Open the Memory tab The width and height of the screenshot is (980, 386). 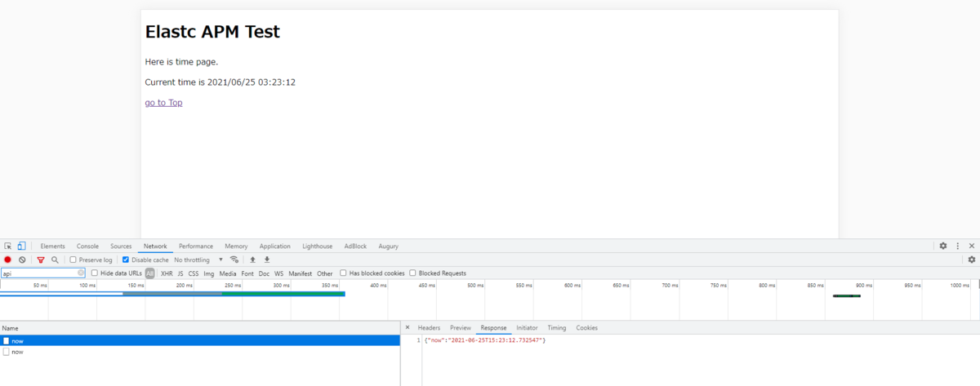(236, 246)
